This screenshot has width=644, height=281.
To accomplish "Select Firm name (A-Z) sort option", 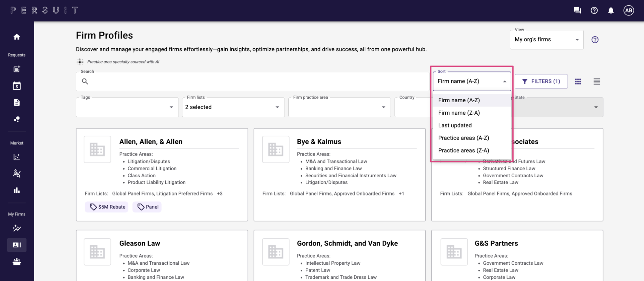I will point(472,100).
